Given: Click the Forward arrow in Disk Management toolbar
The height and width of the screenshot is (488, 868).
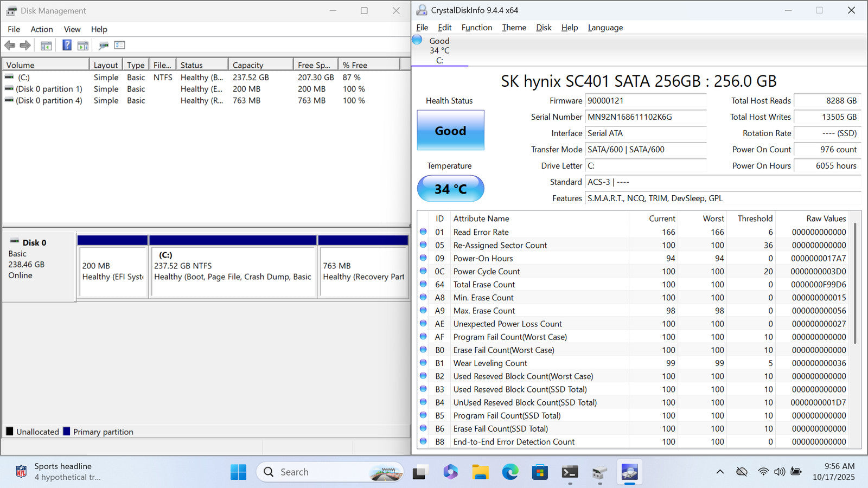Looking at the screenshot, I should pyautogui.click(x=25, y=46).
